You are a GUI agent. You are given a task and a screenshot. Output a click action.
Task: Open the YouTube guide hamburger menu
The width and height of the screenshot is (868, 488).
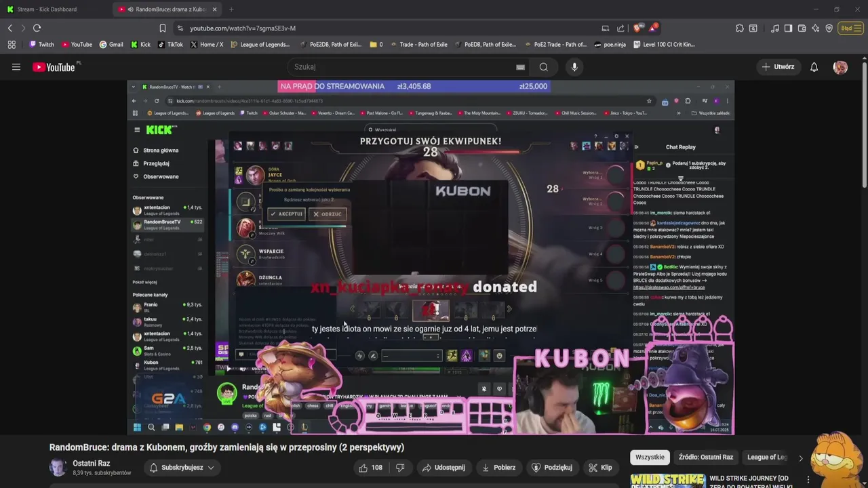tap(16, 67)
